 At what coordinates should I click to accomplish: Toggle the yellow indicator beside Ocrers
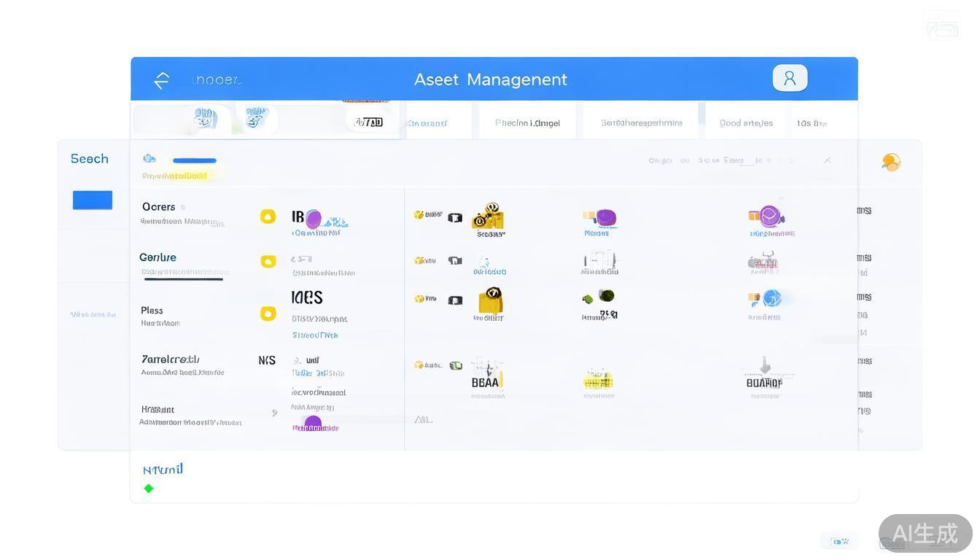pyautogui.click(x=268, y=217)
